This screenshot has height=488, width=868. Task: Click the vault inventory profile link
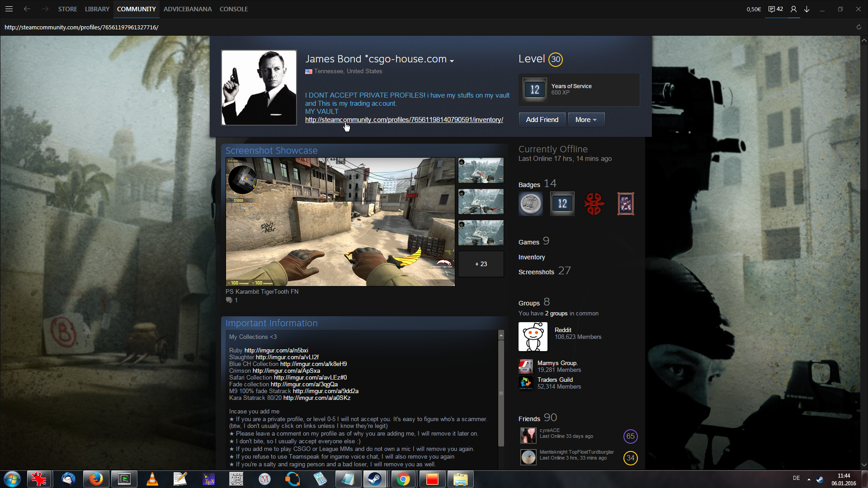[x=404, y=120]
